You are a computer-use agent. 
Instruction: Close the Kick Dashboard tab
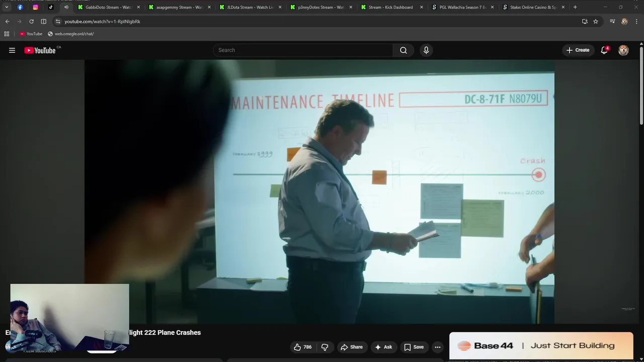pyautogui.click(x=422, y=7)
